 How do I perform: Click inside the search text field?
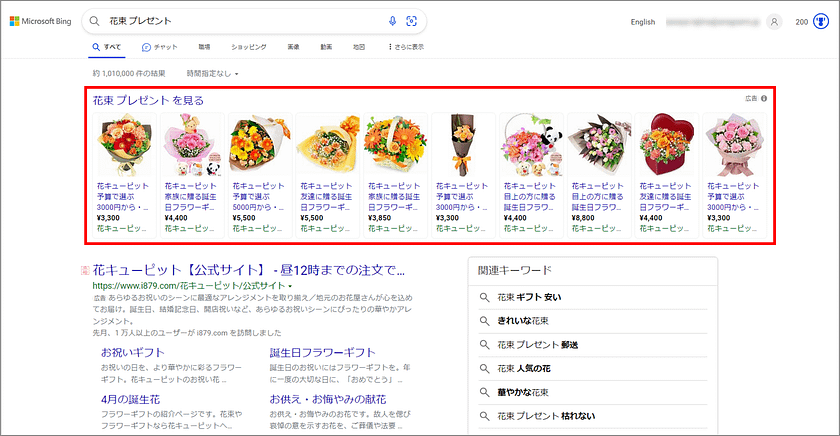[240, 21]
